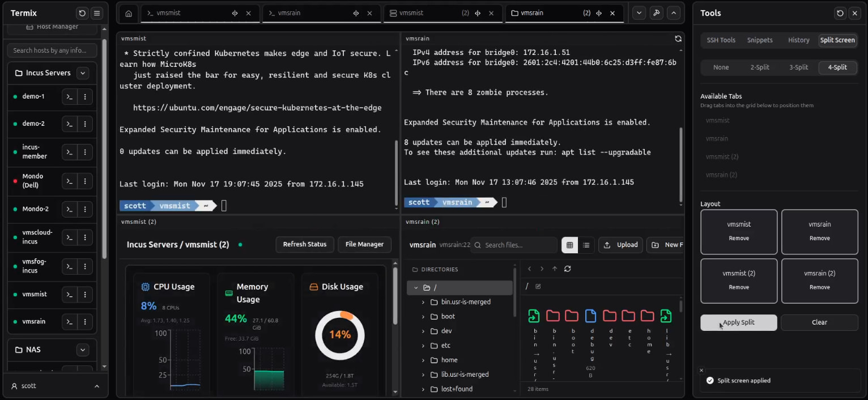868x400 pixels.
Task: Switch file manager to list view
Action: (586, 245)
